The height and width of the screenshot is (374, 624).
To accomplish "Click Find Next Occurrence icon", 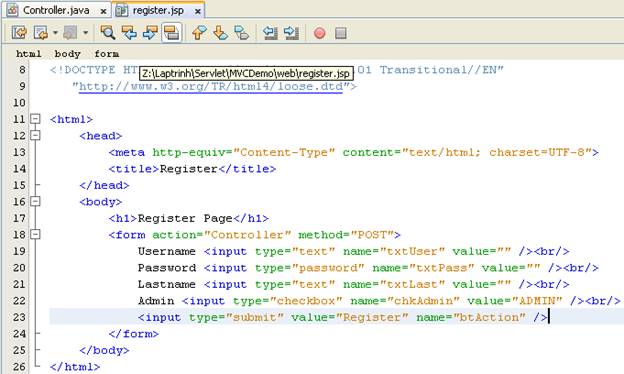I will 150,33.
